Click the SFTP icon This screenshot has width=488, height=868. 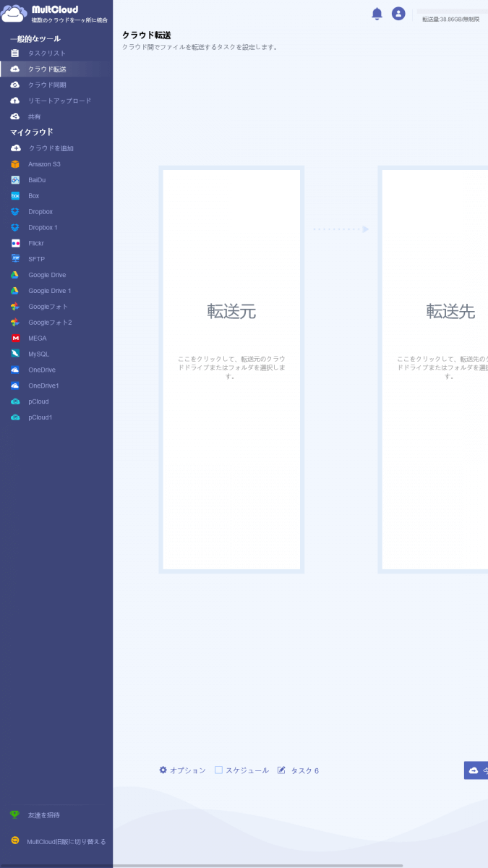coord(14,259)
